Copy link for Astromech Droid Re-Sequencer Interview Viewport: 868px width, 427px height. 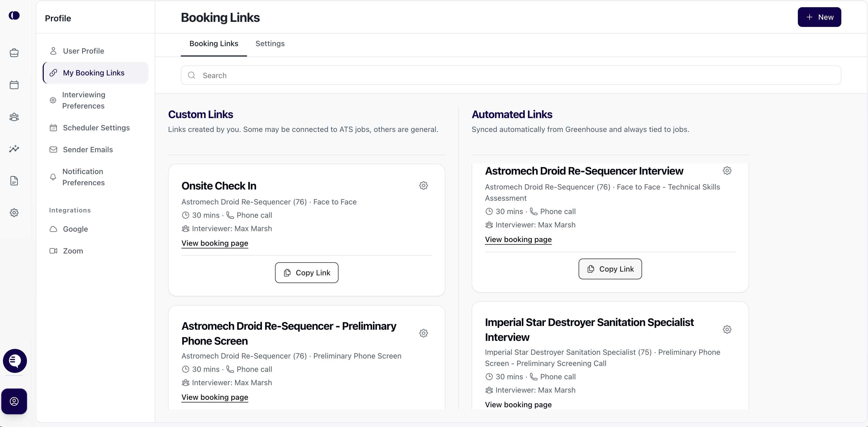click(x=610, y=269)
